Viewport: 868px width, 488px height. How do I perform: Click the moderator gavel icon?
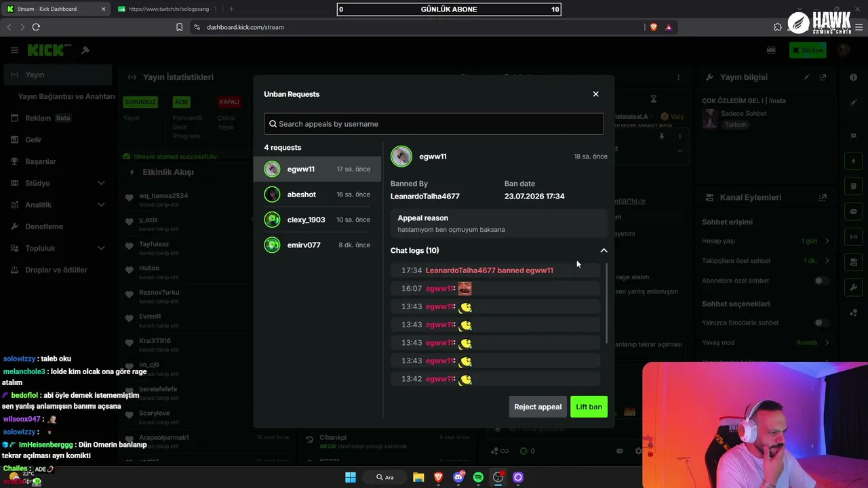point(85,50)
